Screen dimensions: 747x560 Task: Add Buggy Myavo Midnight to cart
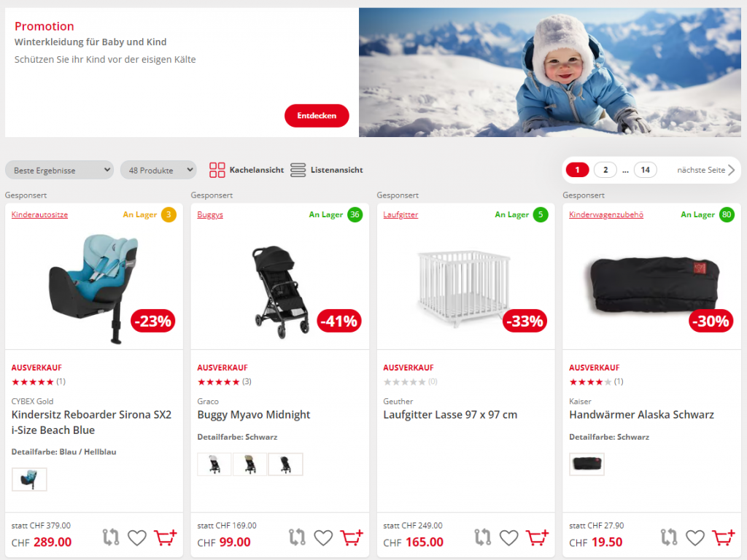point(352,537)
